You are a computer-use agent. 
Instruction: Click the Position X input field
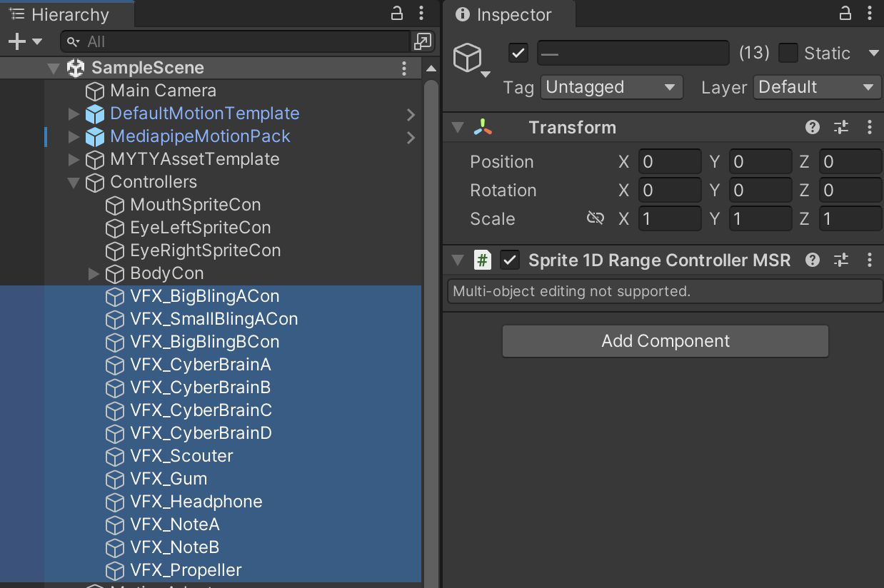click(x=669, y=162)
